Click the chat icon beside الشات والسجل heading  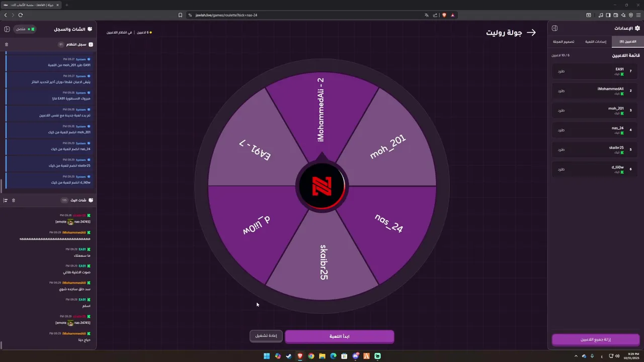click(x=90, y=29)
